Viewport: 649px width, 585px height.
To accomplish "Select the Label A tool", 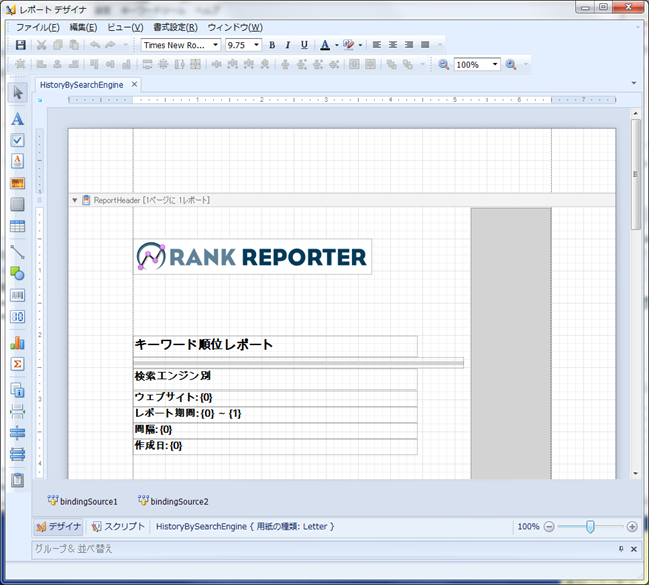I will (17, 119).
